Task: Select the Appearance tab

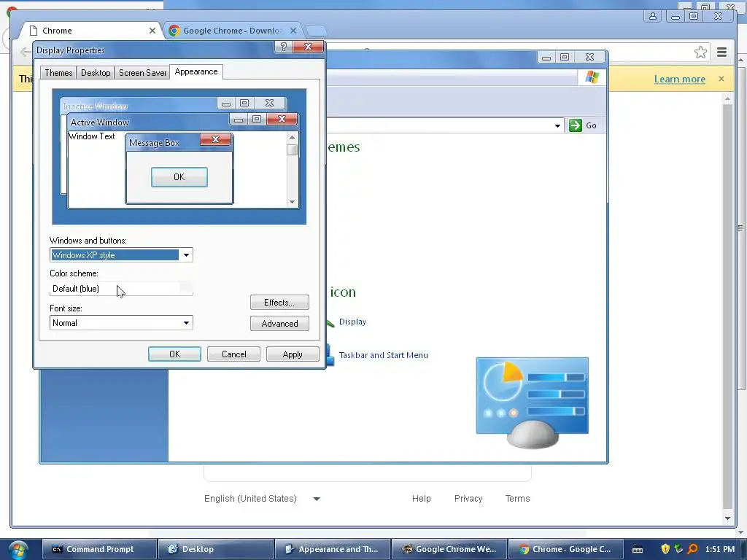Action: coord(196,71)
